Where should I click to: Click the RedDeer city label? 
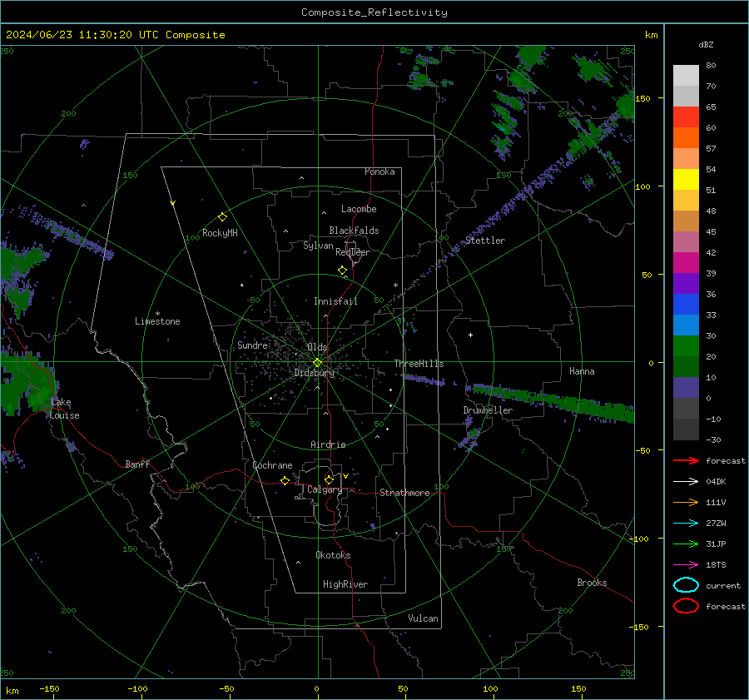point(353,252)
